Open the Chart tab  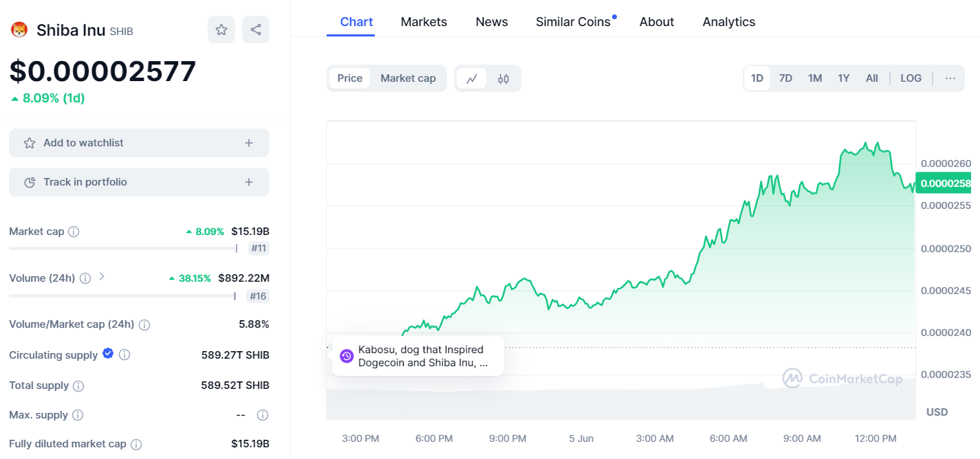point(357,22)
